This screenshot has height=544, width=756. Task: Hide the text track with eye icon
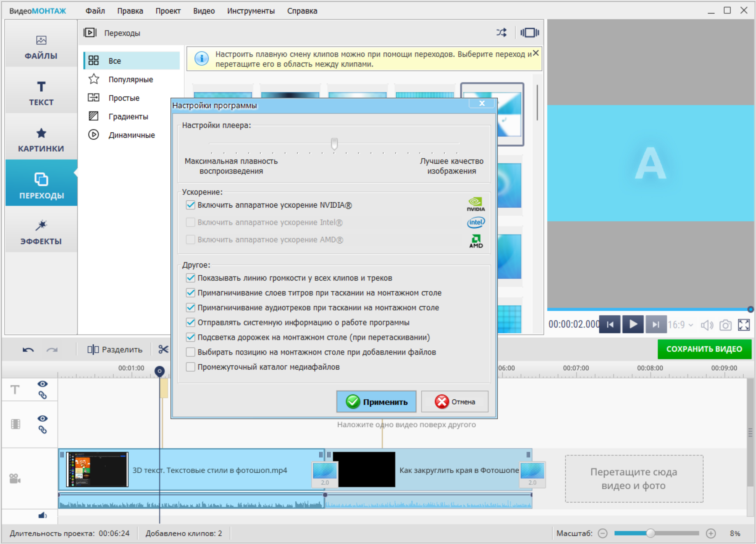click(42, 384)
